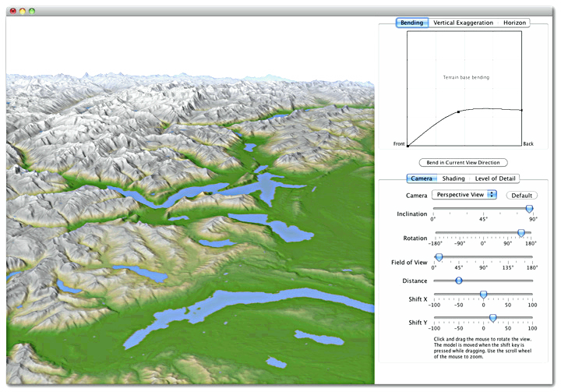Click the green zoom window button
This screenshot has width=561, height=392.
coord(32,11)
